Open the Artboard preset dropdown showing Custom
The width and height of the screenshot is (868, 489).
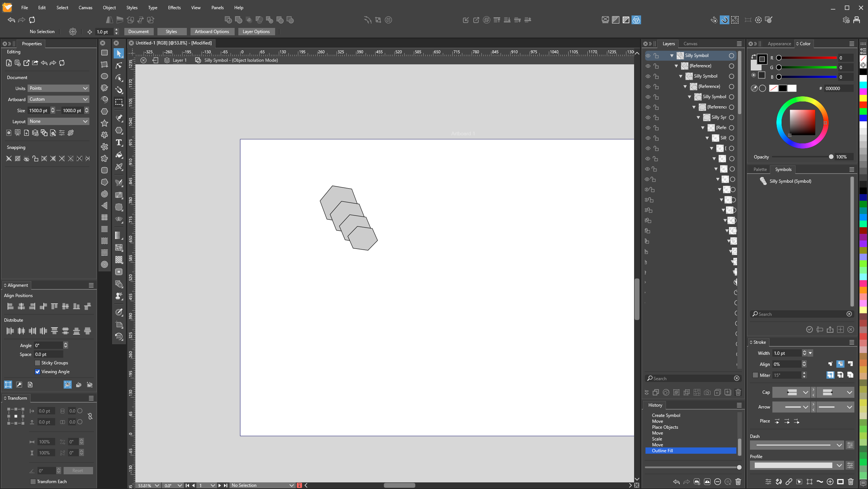[x=58, y=99]
